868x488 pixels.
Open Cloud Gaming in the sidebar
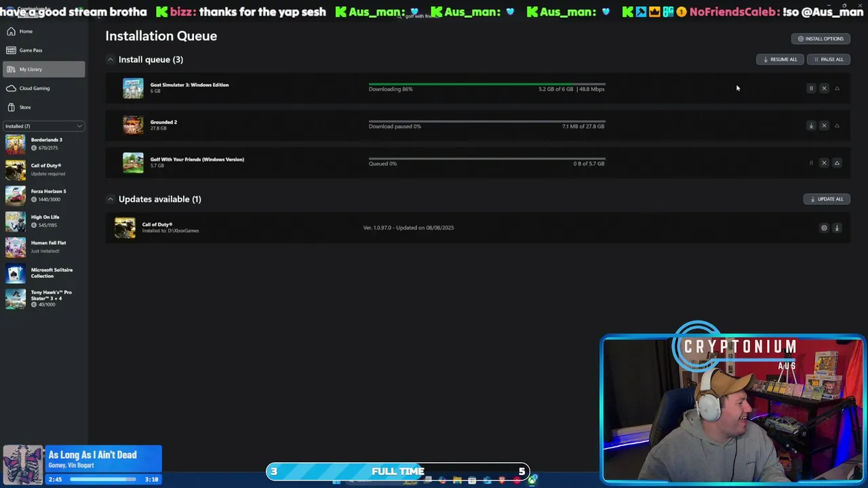43,88
